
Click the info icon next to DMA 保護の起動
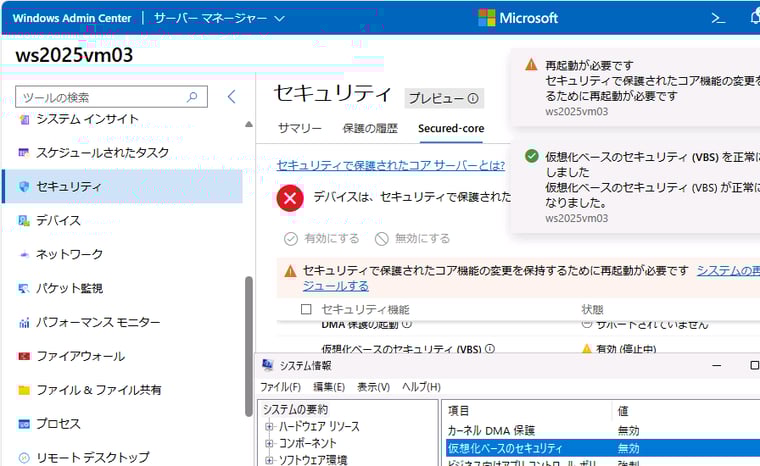407,323
